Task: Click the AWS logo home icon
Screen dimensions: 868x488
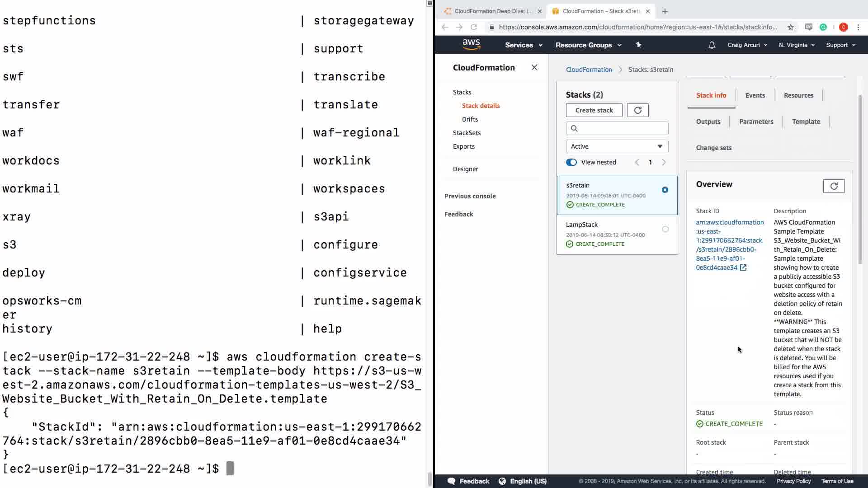Action: click(471, 44)
